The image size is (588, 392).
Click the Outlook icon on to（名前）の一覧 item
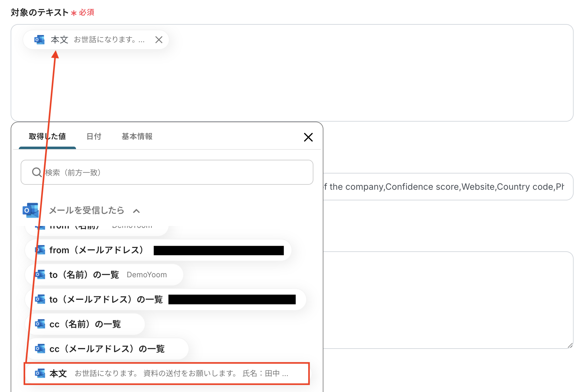click(40, 275)
